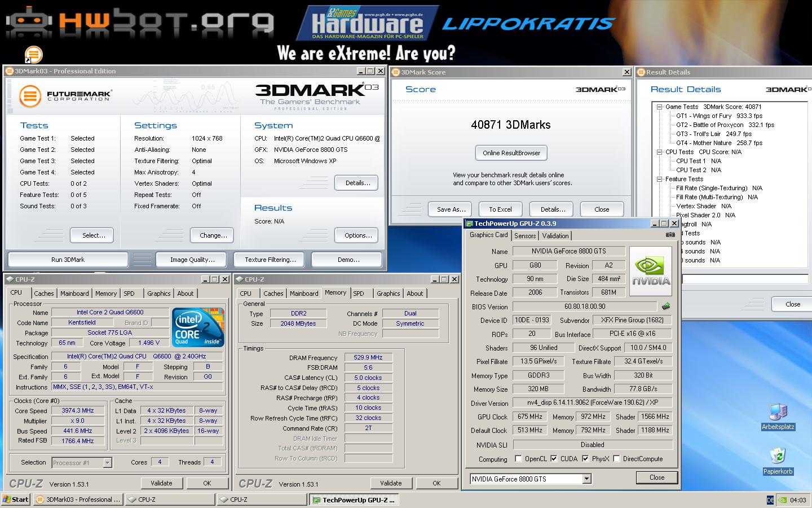Click the DE language indicator in tray
The image size is (812, 508).
(x=770, y=500)
